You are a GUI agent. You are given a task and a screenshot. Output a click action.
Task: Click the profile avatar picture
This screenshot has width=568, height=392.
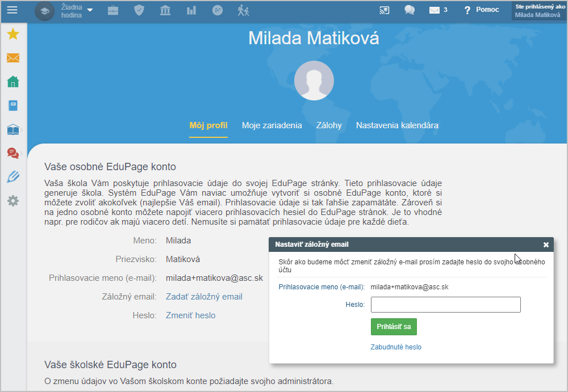314,81
